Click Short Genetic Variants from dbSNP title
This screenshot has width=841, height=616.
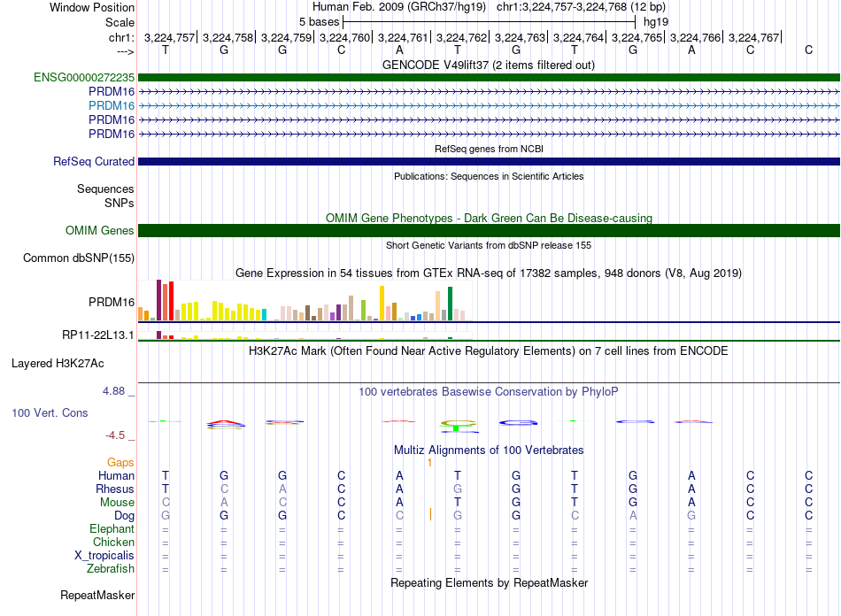click(x=489, y=245)
